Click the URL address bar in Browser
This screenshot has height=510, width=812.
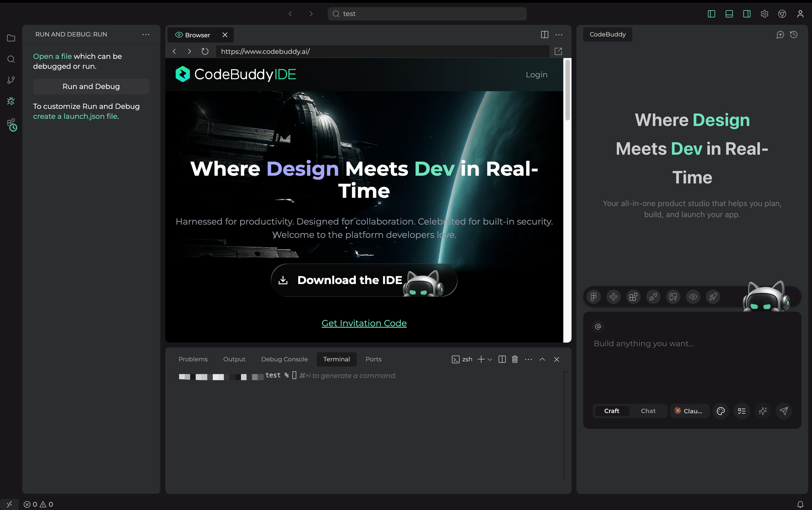(x=383, y=51)
